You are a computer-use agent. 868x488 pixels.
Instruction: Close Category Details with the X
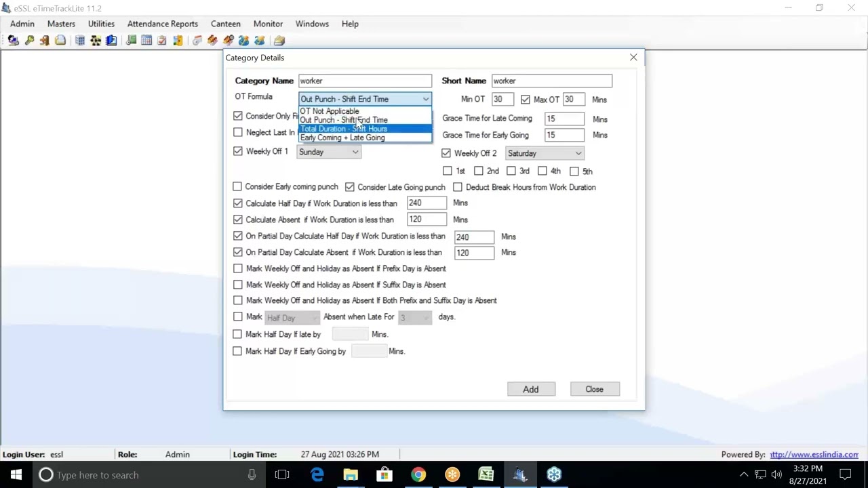pos(633,58)
